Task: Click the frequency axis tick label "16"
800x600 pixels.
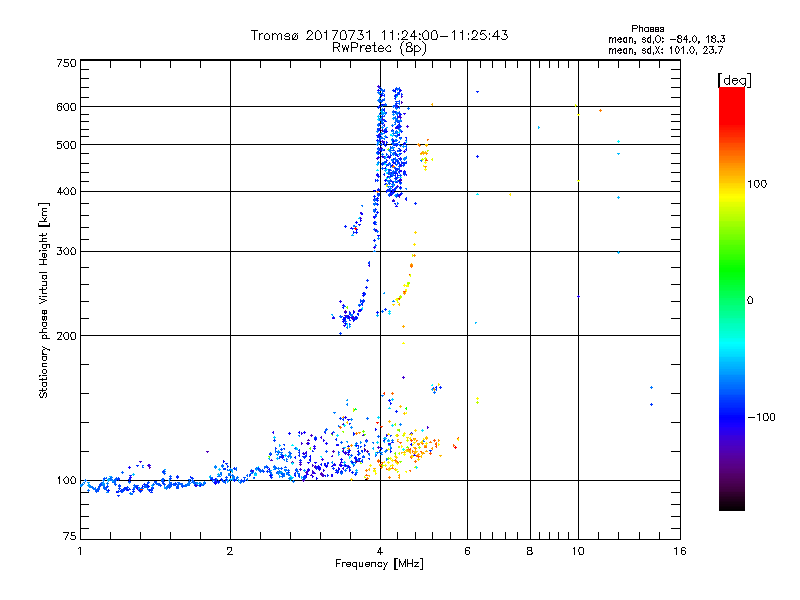Action: (x=680, y=551)
